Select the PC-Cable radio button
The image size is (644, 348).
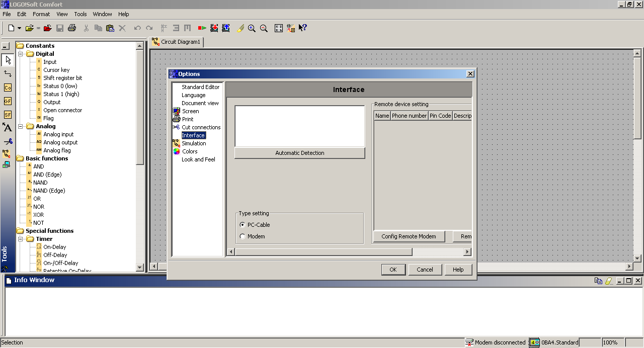click(243, 225)
